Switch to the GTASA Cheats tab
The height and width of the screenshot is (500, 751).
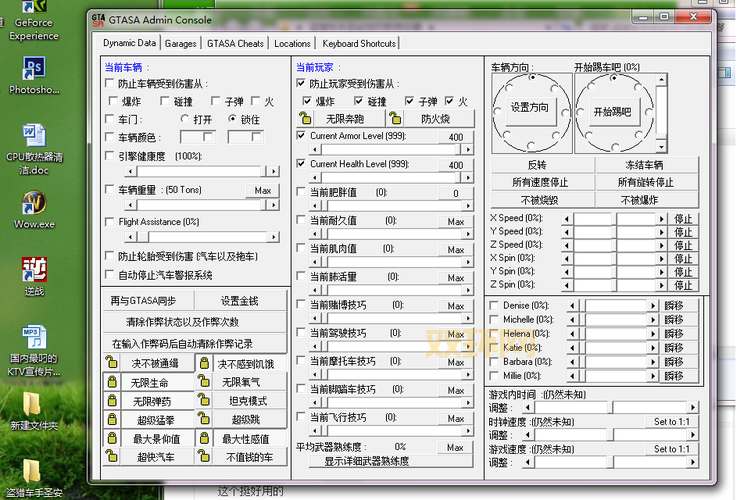click(235, 44)
